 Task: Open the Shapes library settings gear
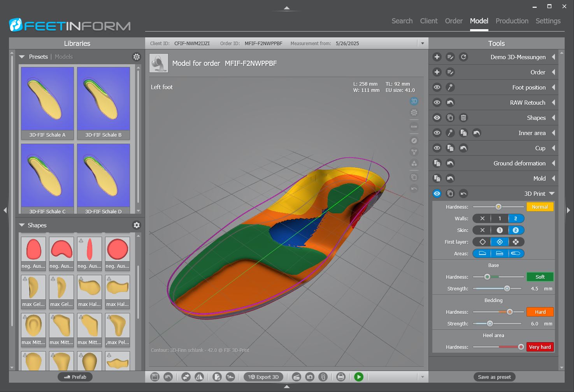(136, 225)
